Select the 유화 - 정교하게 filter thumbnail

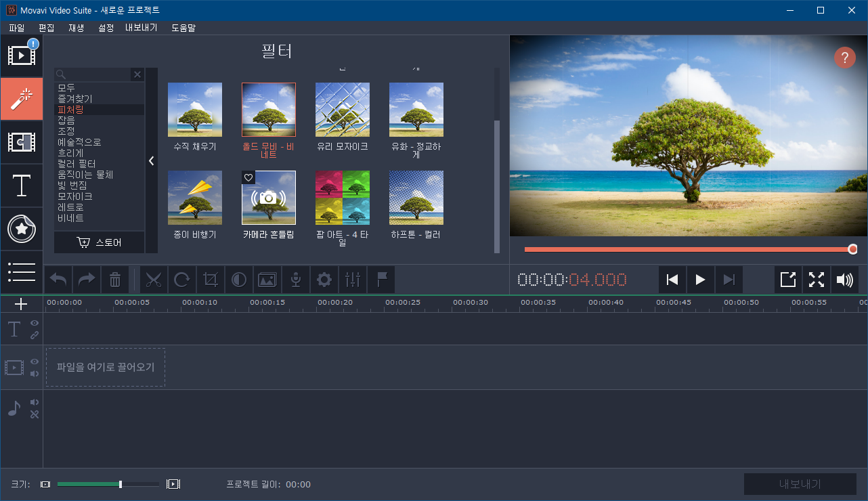pos(416,110)
